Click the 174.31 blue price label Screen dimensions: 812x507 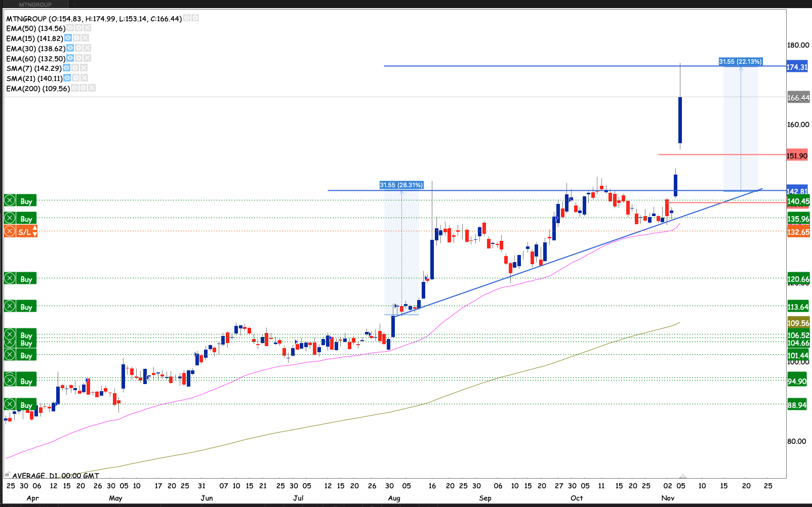797,67
